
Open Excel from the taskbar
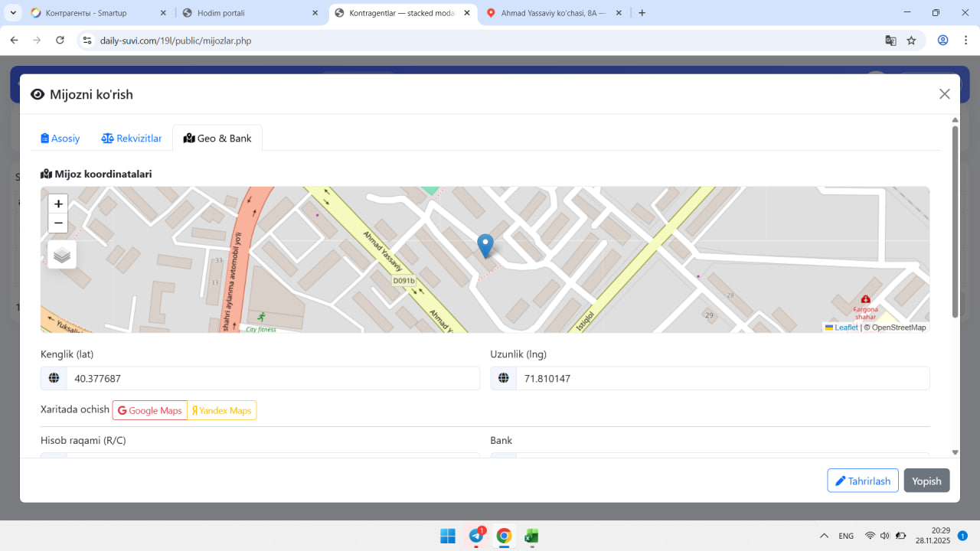tap(531, 536)
